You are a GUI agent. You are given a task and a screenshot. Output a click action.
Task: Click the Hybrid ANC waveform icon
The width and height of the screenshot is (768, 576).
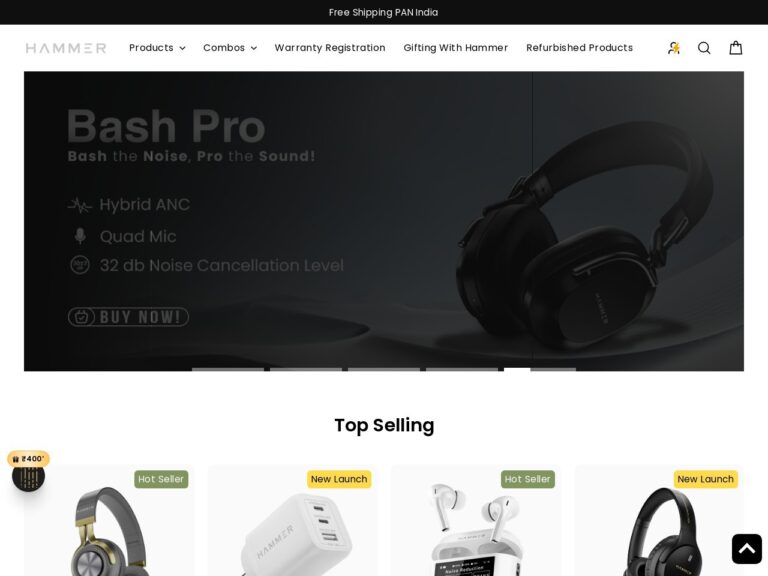point(79,205)
